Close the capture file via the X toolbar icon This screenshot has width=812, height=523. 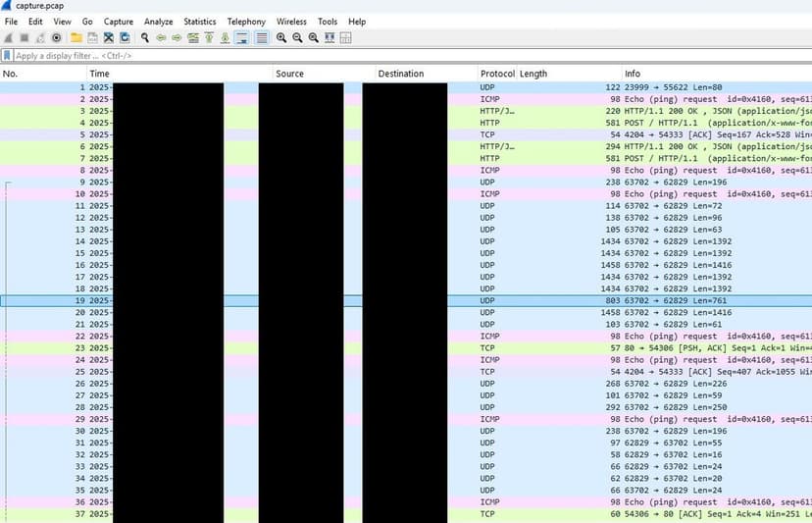coord(108,38)
